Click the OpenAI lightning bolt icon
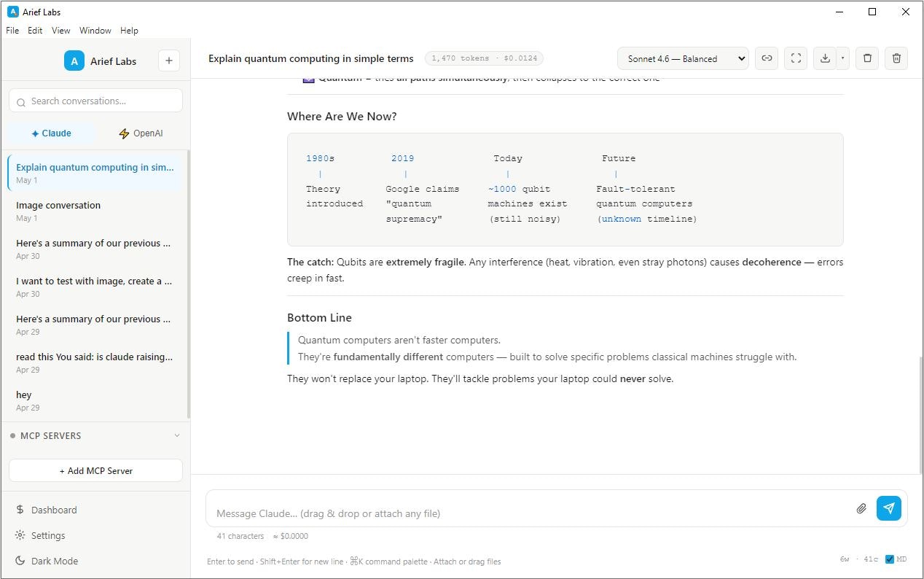The width and height of the screenshot is (924, 579). [x=124, y=133]
